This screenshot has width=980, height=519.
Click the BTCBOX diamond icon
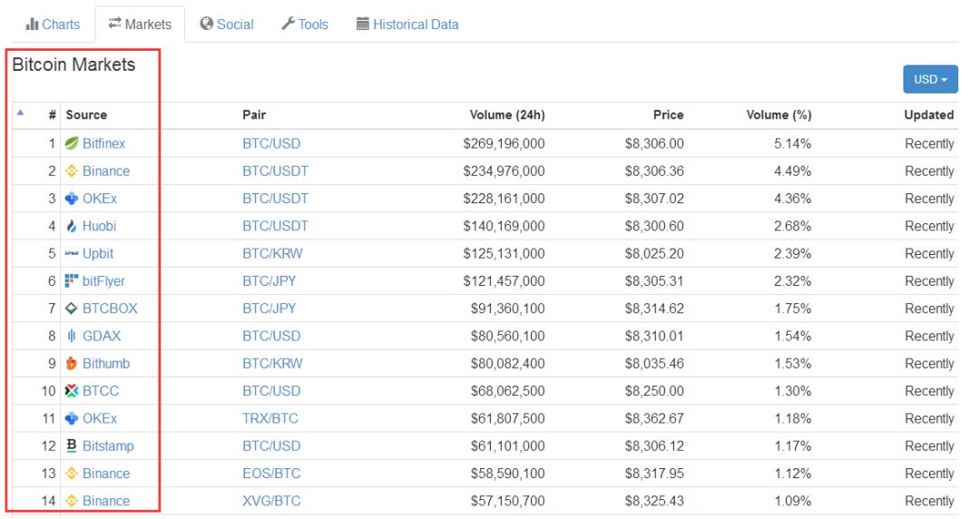coord(73,308)
